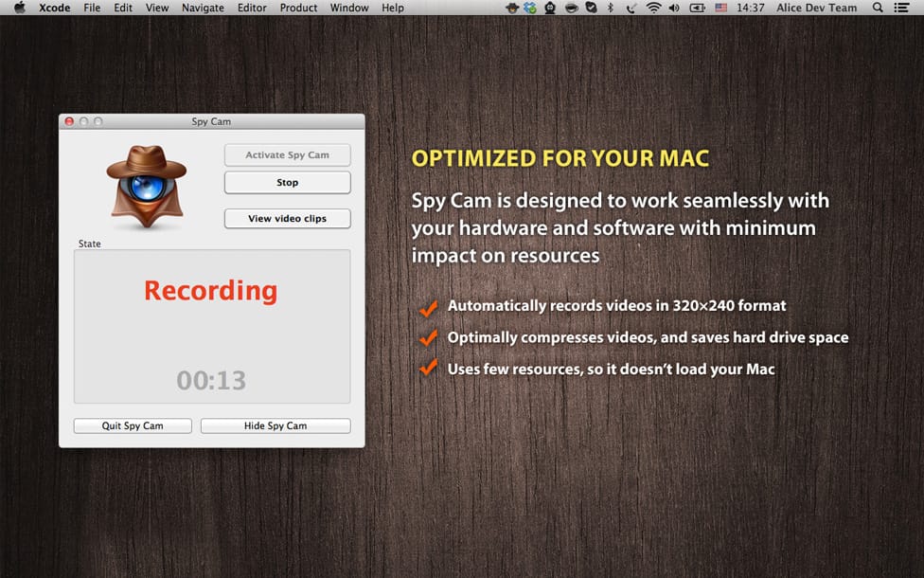The image size is (924, 578).
Task: Click Hide Spy Cam button
Action: pyautogui.click(x=275, y=425)
